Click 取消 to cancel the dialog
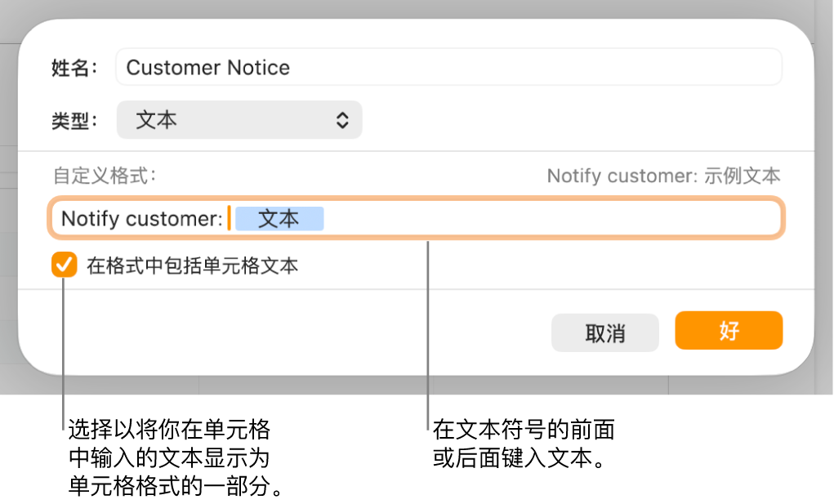The width and height of the screenshot is (834, 504). point(605,332)
